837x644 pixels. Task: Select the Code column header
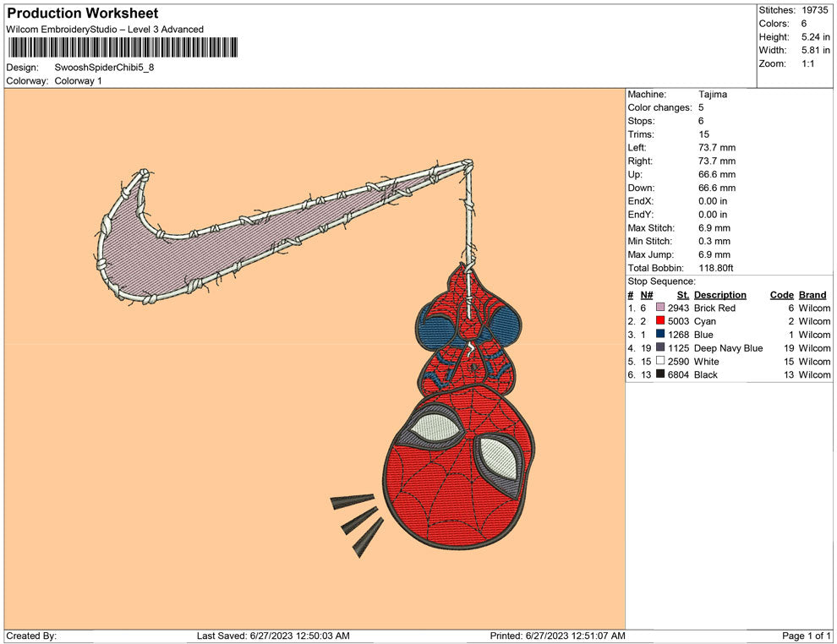click(781, 295)
